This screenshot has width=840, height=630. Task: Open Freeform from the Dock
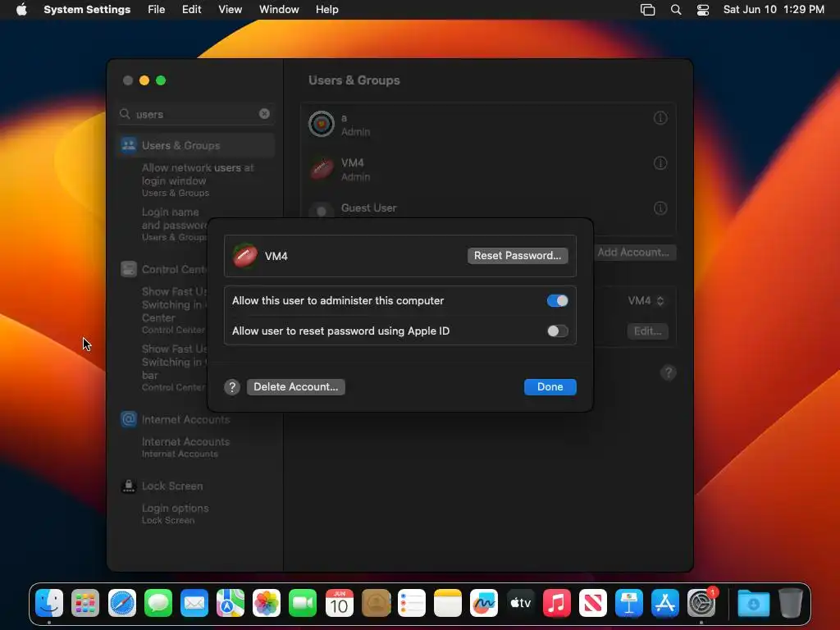484,603
